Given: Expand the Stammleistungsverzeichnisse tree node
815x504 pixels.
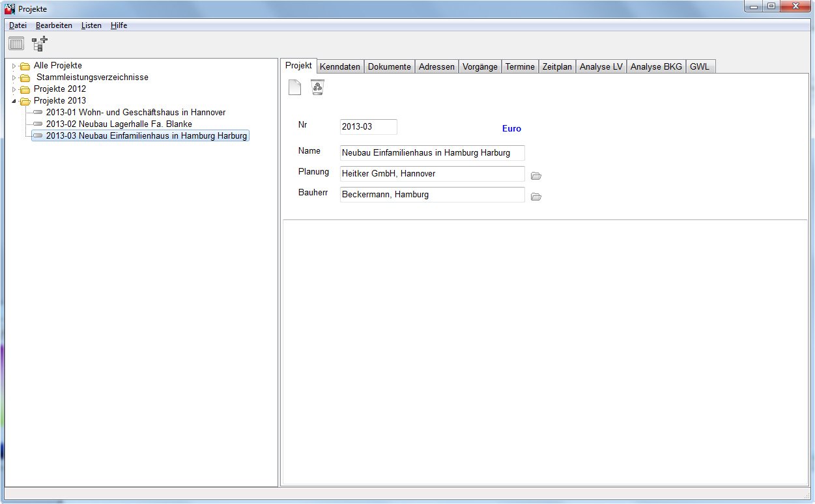Looking at the screenshot, I should pos(14,77).
